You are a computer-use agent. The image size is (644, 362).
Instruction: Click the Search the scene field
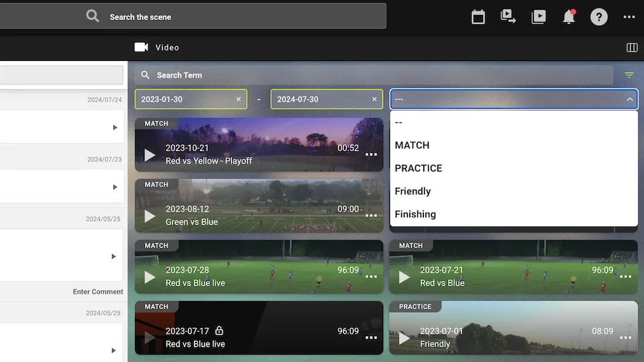tap(193, 17)
